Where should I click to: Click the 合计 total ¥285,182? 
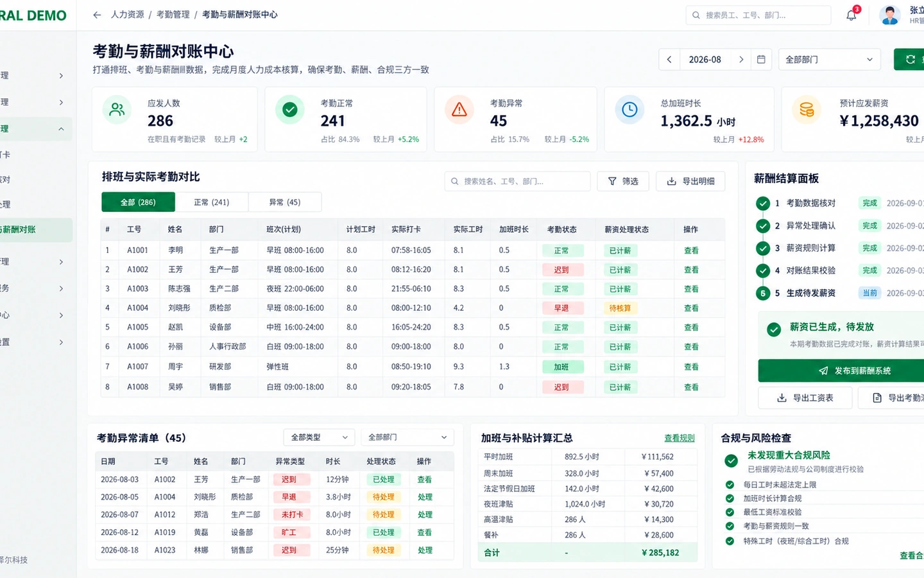[660, 553]
